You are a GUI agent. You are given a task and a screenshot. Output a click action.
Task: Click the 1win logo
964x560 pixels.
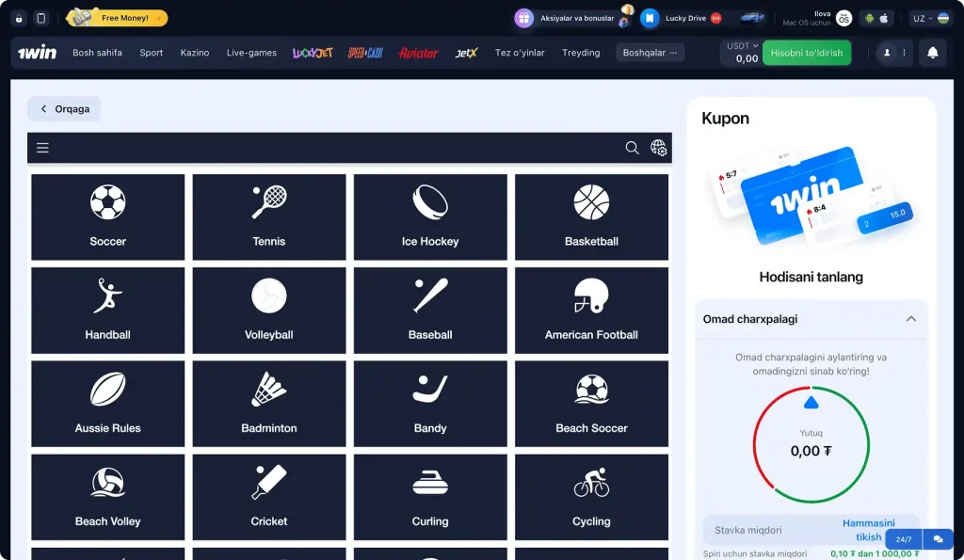[37, 53]
